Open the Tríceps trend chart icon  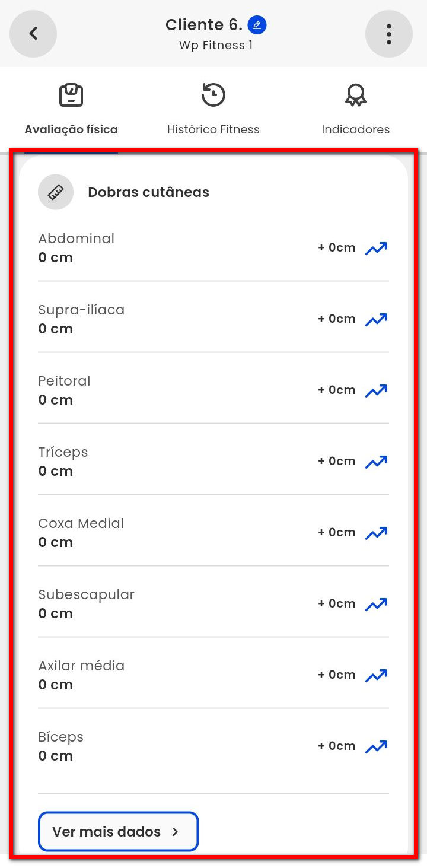pos(376,462)
